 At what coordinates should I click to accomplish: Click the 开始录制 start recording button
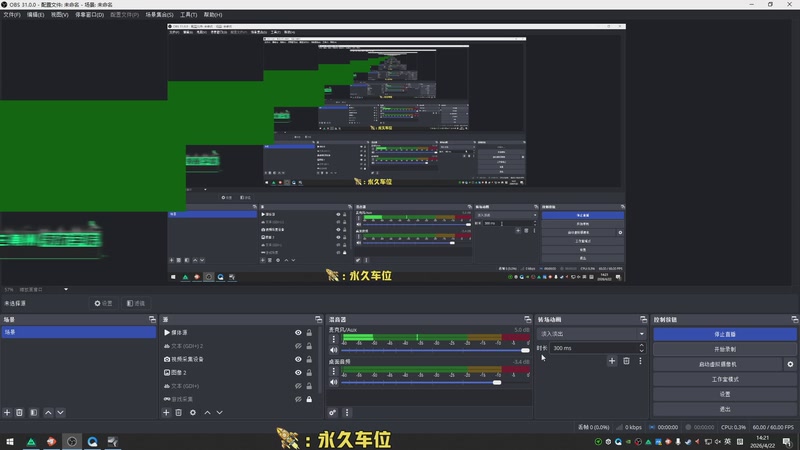coord(724,349)
